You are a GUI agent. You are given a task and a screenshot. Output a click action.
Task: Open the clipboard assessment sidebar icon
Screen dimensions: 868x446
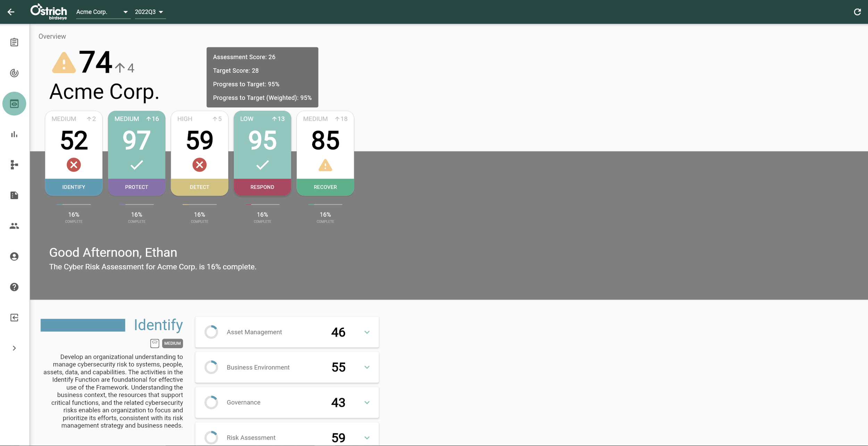click(14, 42)
